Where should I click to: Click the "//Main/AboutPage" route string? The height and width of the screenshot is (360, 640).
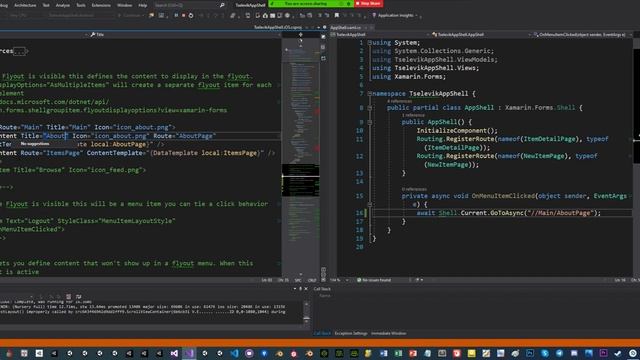pos(559,213)
